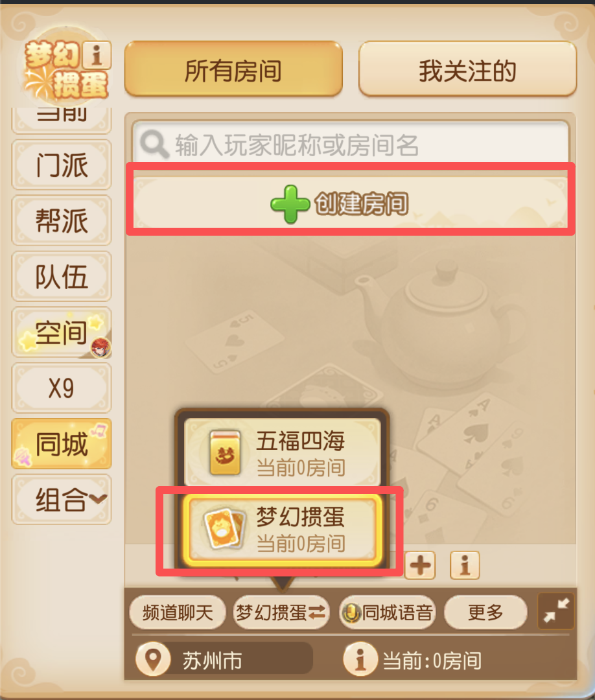Select the 梦幻掼蛋 game option in popup
The width and height of the screenshot is (595, 700).
click(282, 530)
